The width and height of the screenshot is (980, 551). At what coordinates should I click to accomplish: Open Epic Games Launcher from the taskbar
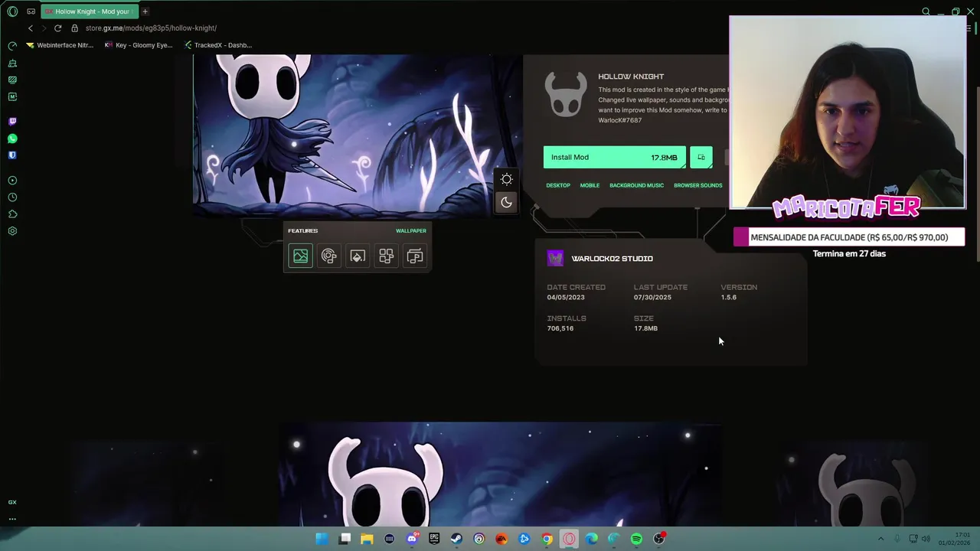click(434, 539)
